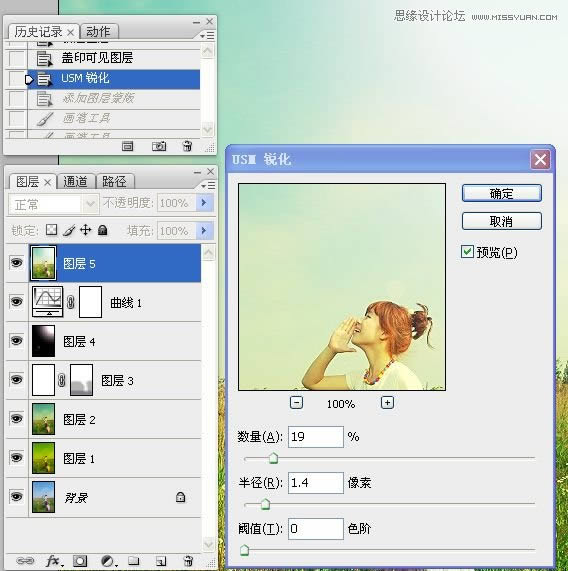Open the layer style fx menu

(54, 561)
